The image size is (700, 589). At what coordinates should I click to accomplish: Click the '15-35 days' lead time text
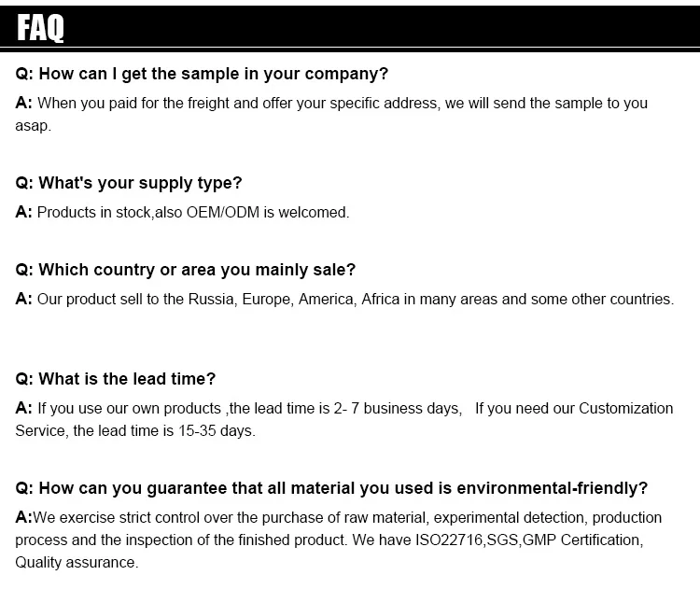pos(217,431)
